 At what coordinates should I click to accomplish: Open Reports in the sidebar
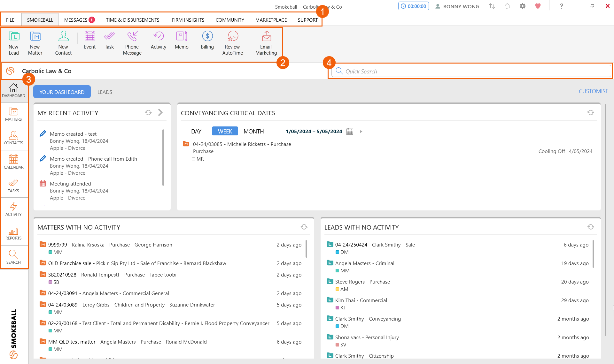tap(14, 233)
